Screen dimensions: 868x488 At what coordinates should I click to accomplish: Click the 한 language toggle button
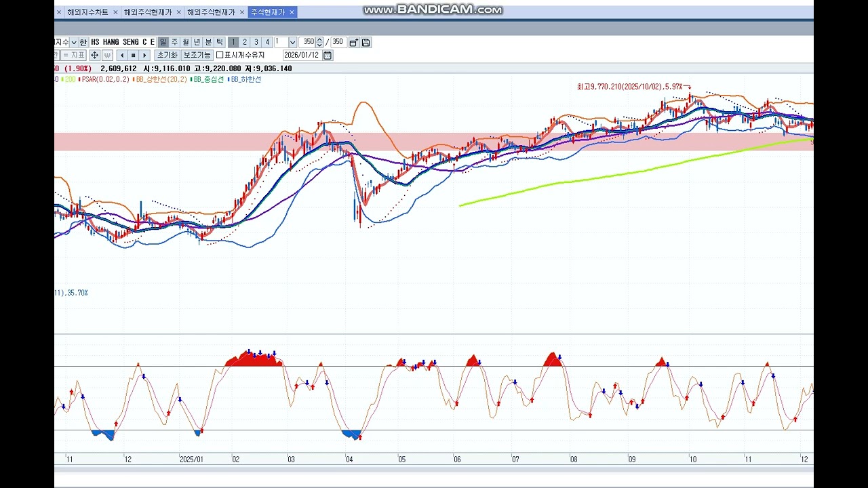pos(83,42)
